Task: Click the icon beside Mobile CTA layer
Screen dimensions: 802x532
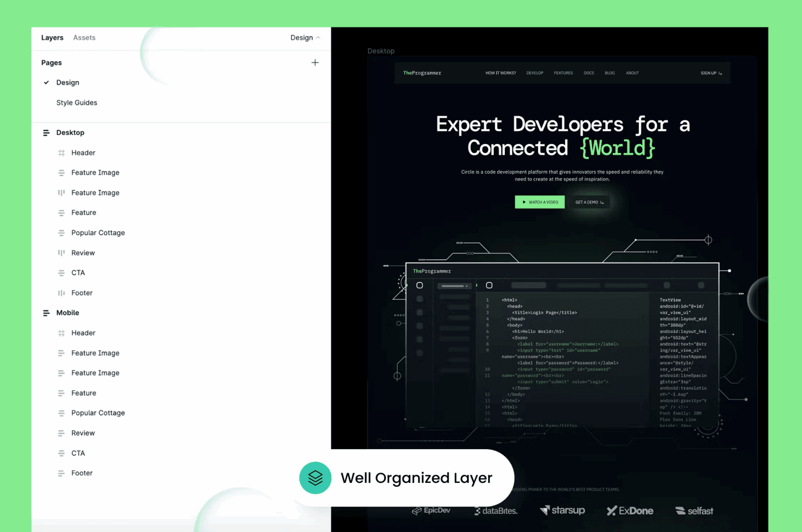Action: pos(62,453)
